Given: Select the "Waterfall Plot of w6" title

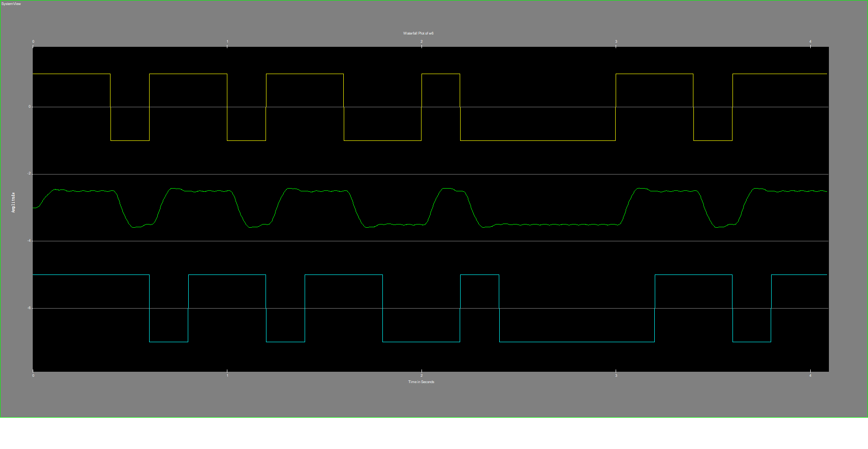Looking at the screenshot, I should (418, 33).
